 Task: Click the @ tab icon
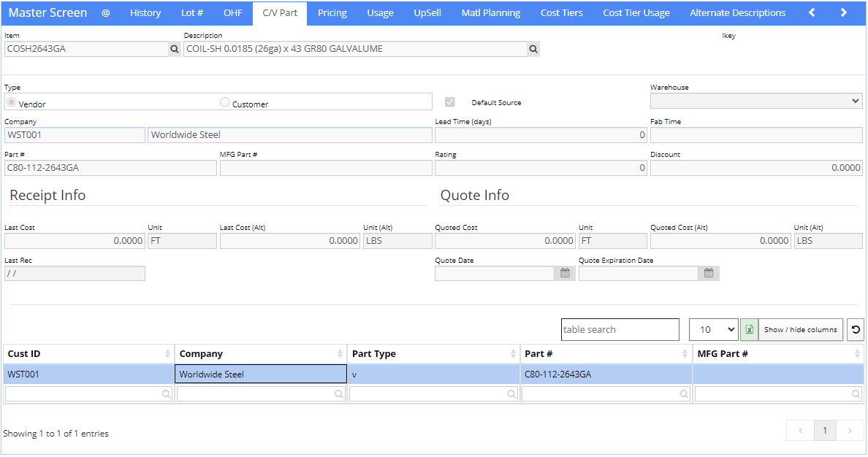pyautogui.click(x=106, y=12)
